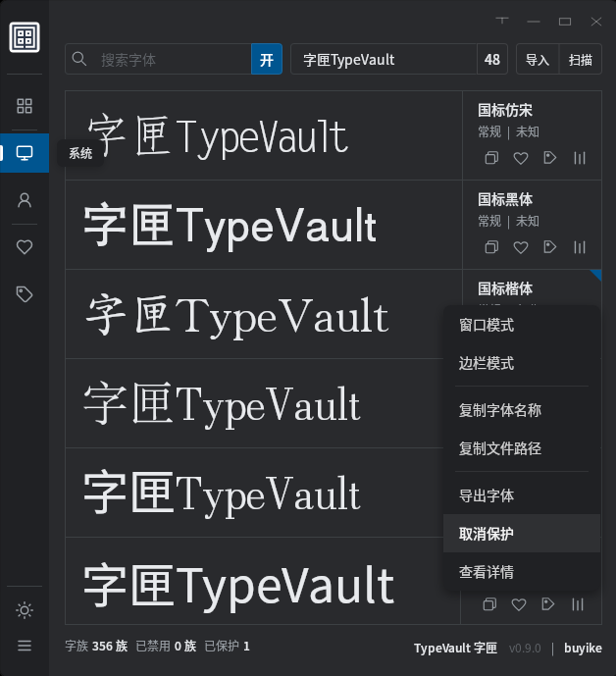Open 查看详情 from context menu
Screen dimensions: 616x676
click(522, 572)
